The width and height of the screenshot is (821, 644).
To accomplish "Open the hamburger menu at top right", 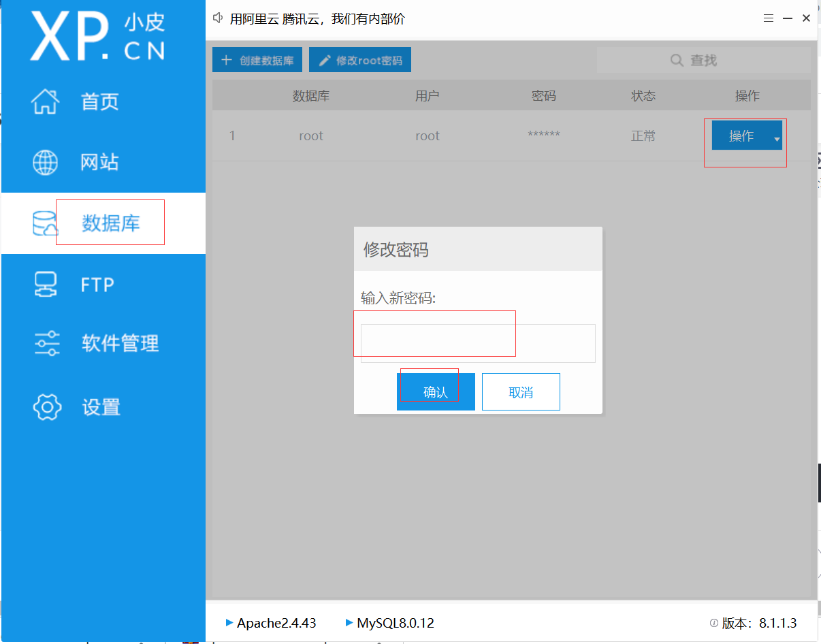I will (x=769, y=18).
